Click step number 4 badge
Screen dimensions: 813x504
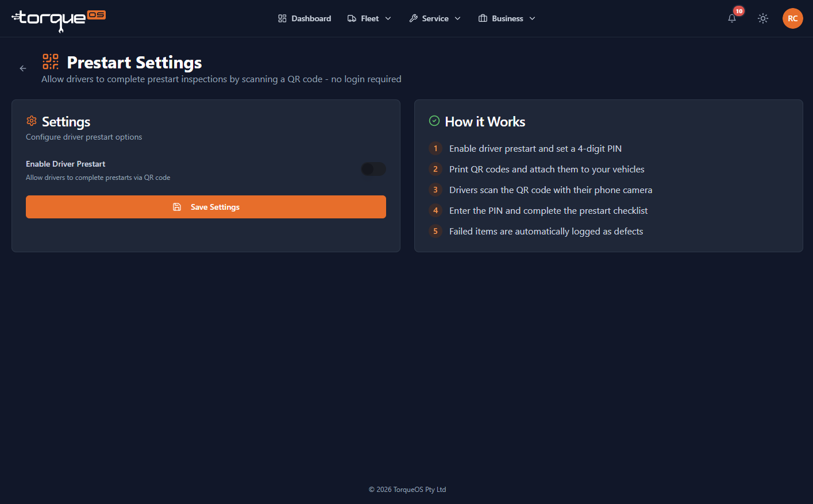pos(436,210)
